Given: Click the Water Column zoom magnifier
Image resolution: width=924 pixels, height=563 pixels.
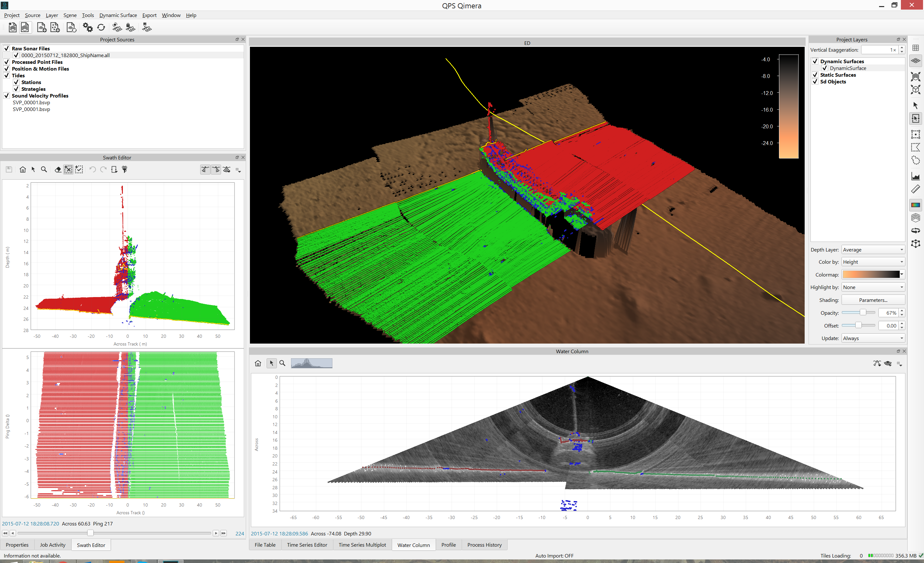Looking at the screenshot, I should click(x=282, y=363).
